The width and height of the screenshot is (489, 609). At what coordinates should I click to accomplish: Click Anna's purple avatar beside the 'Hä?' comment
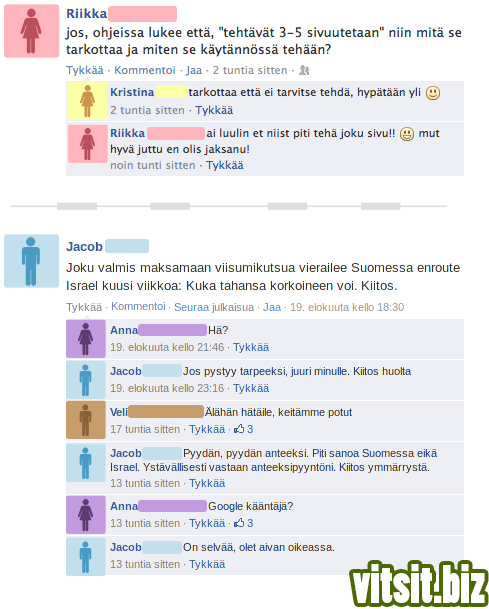tap(86, 339)
